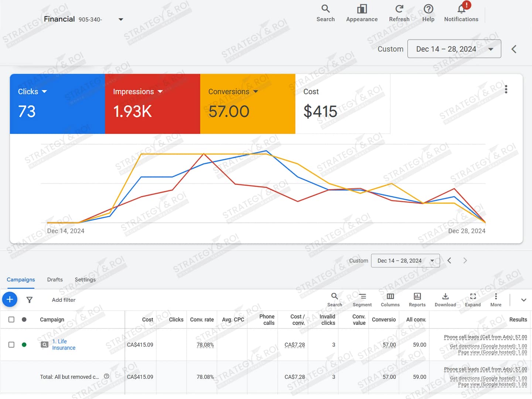Click the Search icon in top header
532x399 pixels.
click(x=325, y=9)
